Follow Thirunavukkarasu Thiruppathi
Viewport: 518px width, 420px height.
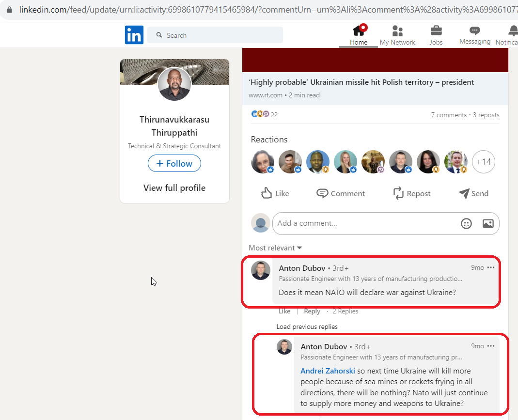click(x=174, y=163)
